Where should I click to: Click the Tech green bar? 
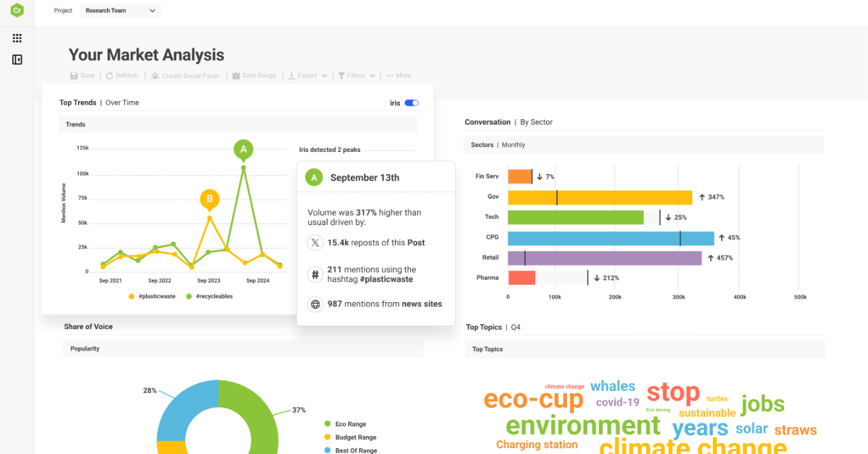pos(576,217)
